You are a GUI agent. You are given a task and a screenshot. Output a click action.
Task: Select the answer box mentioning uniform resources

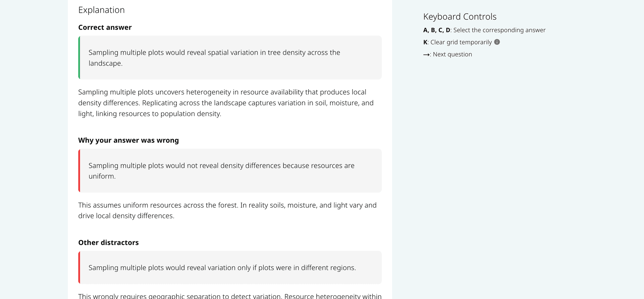(230, 171)
